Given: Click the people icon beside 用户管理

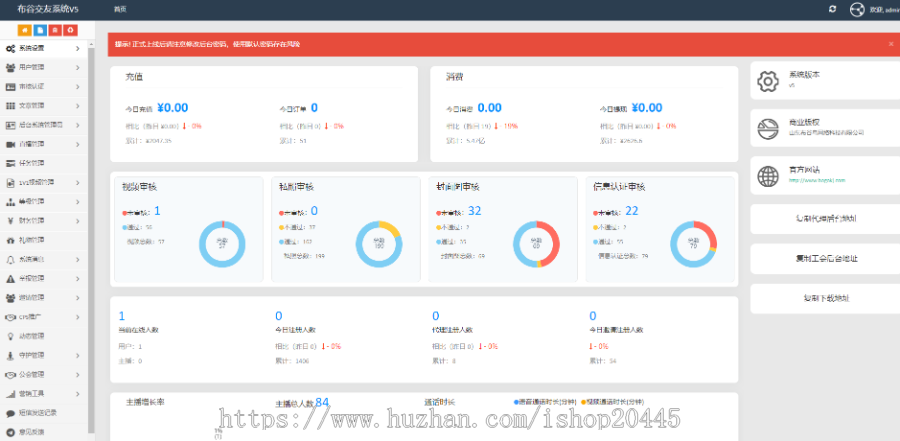Looking at the screenshot, I should (10, 68).
